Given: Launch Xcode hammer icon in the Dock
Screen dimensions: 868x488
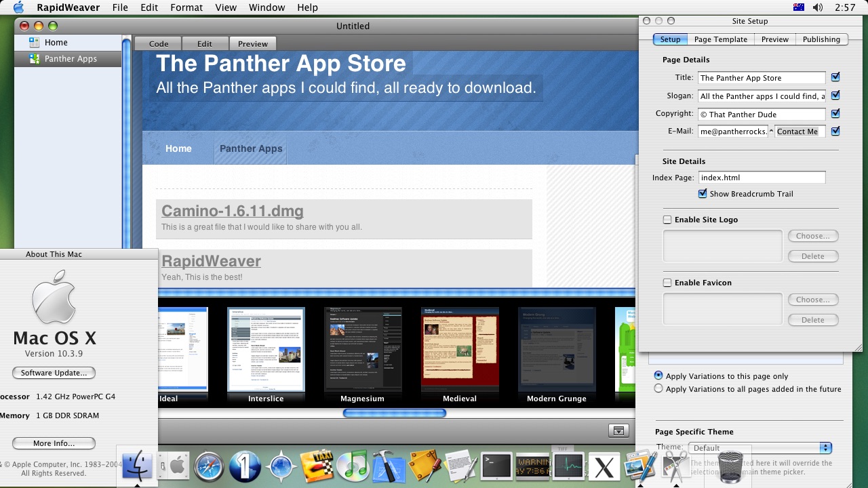Looking at the screenshot, I should pos(389,466).
